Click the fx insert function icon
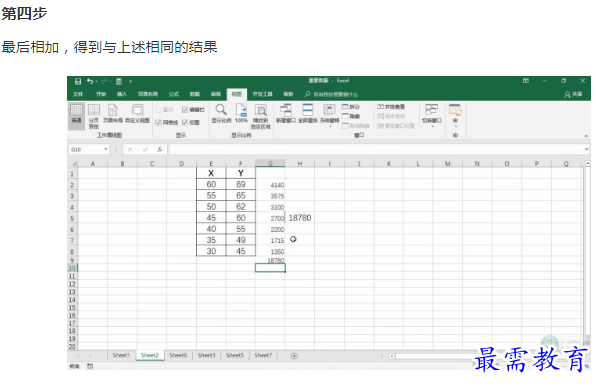596x391 pixels. (160, 149)
